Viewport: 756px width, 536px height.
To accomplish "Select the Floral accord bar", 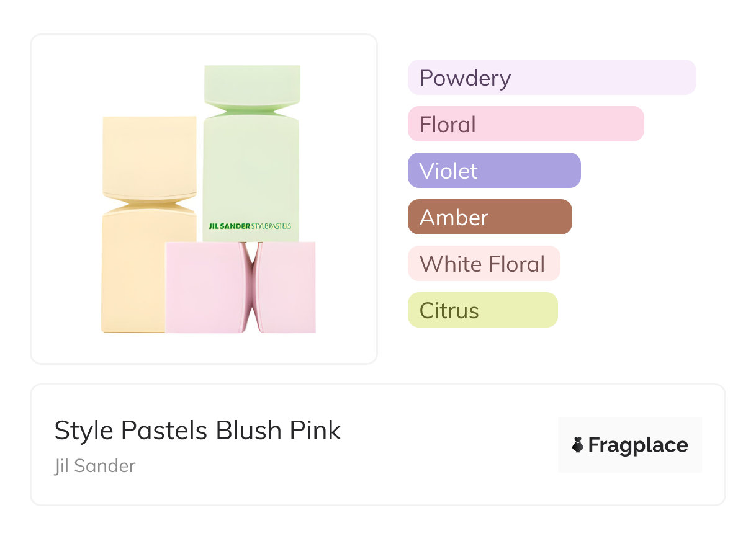I will [x=525, y=124].
